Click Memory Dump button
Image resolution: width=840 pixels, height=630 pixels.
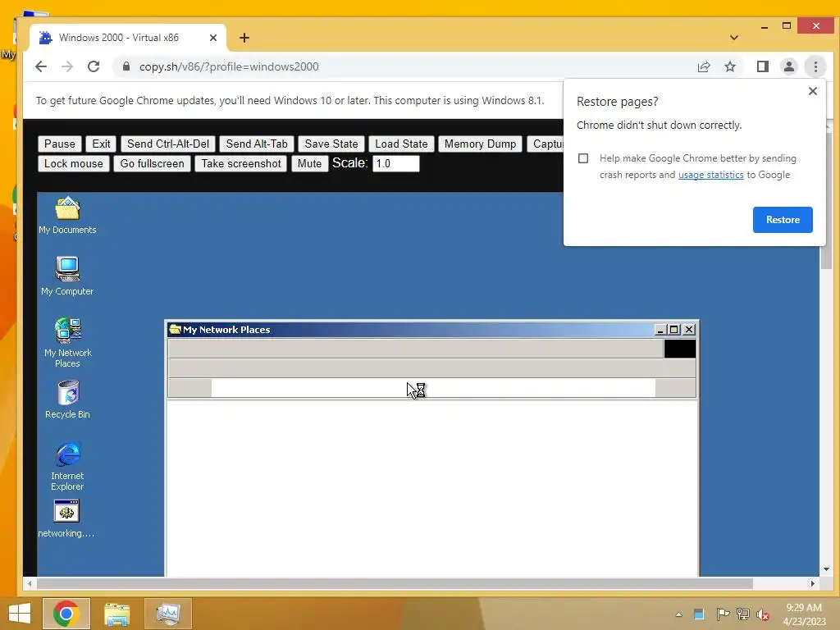click(x=480, y=144)
